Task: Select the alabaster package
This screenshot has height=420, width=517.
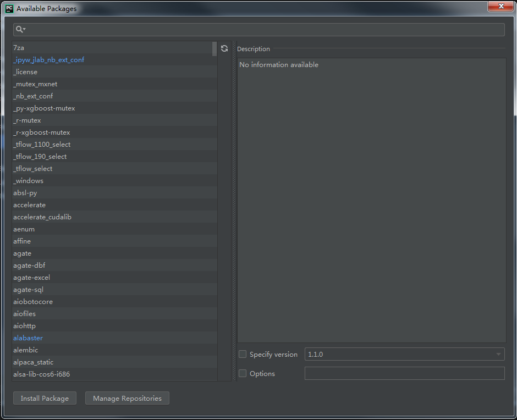Action: click(x=114, y=338)
